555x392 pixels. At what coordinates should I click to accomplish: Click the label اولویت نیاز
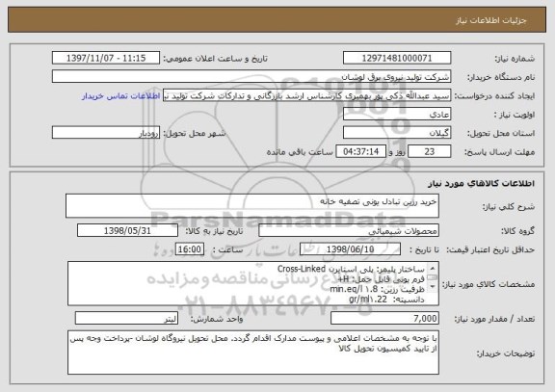point(515,115)
